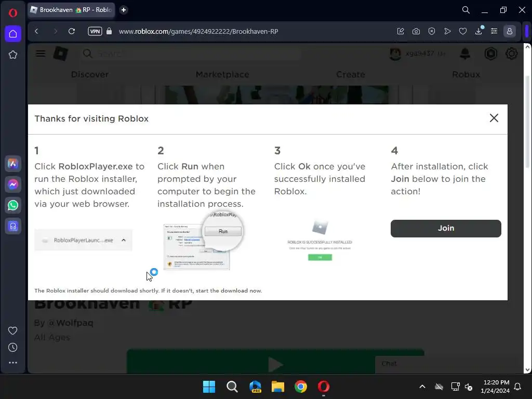
Task: Open Windows Start menu
Action: (209, 387)
